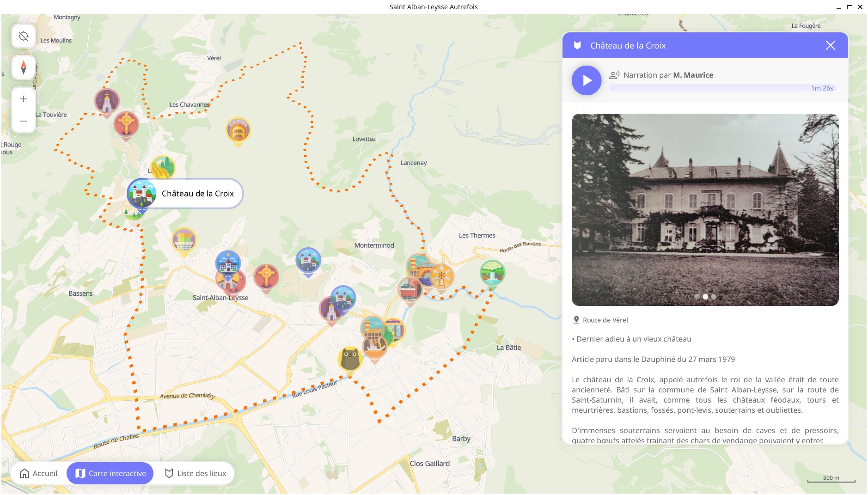This screenshot has height=495, width=868.
Task: Click the Château de la Croix map label
Action: [x=197, y=194]
